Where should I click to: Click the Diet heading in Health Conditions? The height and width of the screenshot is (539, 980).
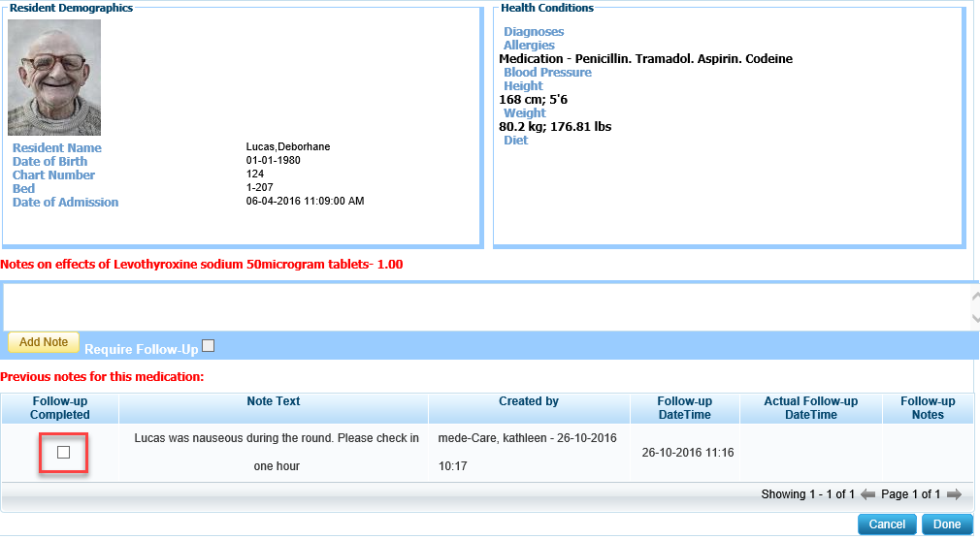(516, 141)
